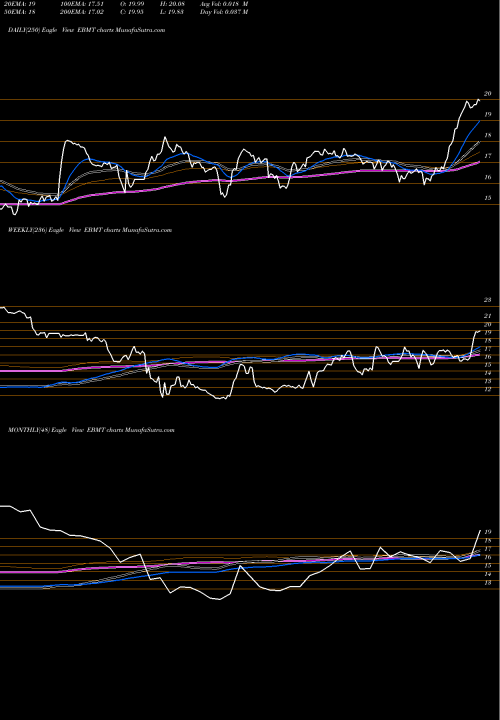Select the 18 axis label on daily chart
500x720 pixels.
[x=488, y=135]
